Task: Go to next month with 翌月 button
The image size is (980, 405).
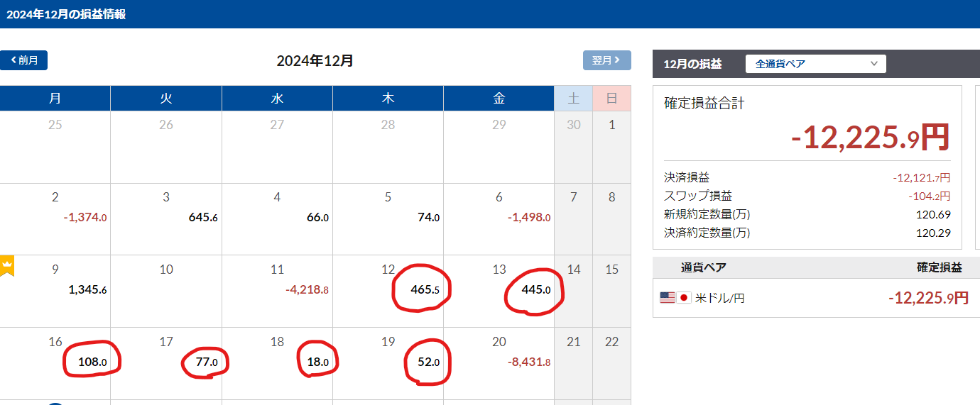Action: click(606, 60)
